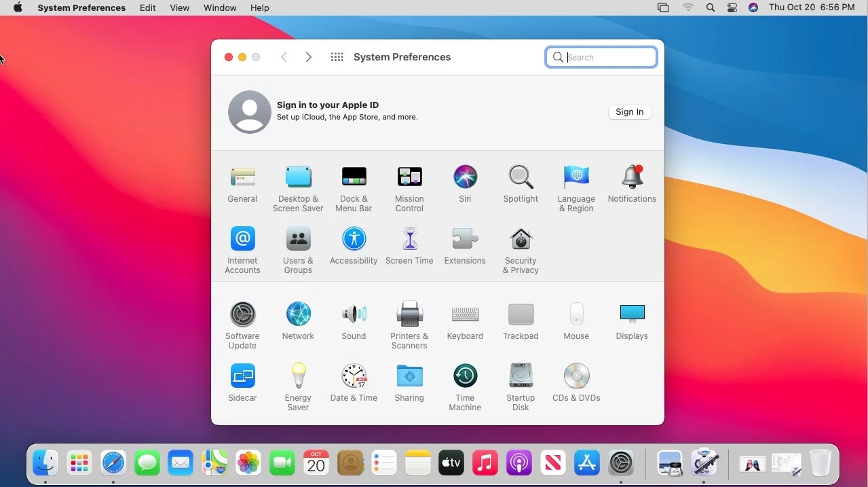
Task: Open Users & Groups settings
Action: pos(298,238)
